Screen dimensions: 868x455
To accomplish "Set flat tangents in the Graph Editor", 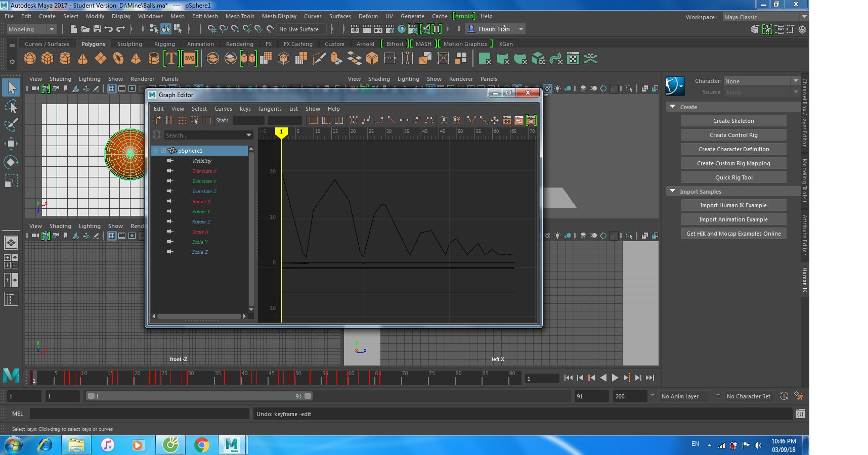I will tap(404, 120).
